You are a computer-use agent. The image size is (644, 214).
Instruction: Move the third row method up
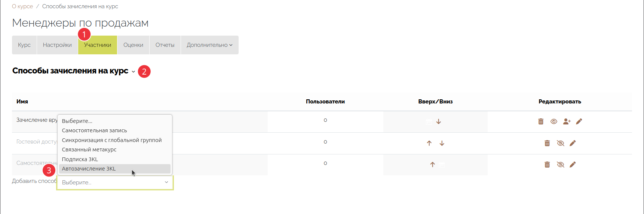click(432, 165)
